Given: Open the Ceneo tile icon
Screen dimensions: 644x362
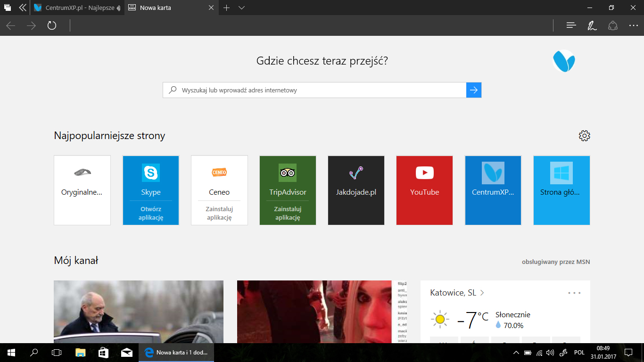Looking at the screenshot, I should (219, 173).
